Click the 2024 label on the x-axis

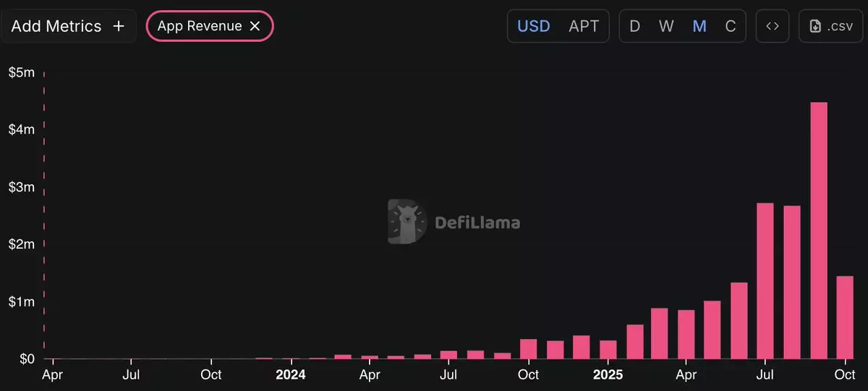coord(290,374)
